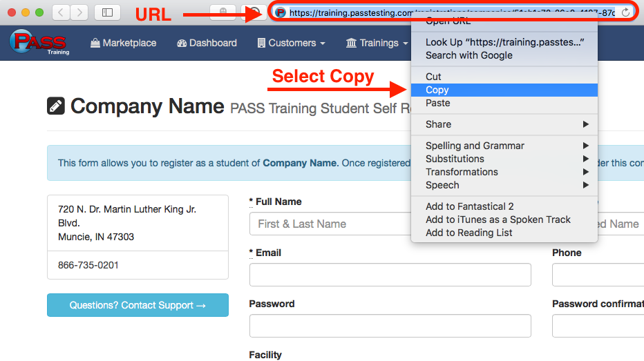Open the Substitutions submenu

point(504,159)
